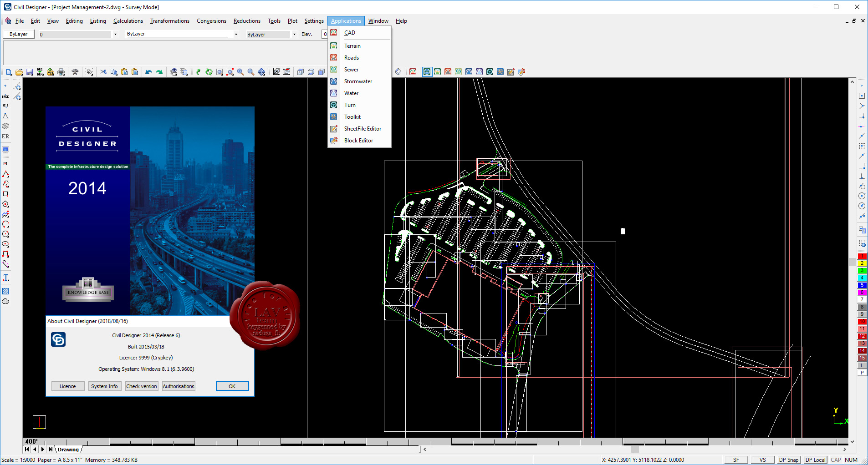Pick red colour swatch 1
The width and height of the screenshot is (868, 465).
tap(862, 256)
